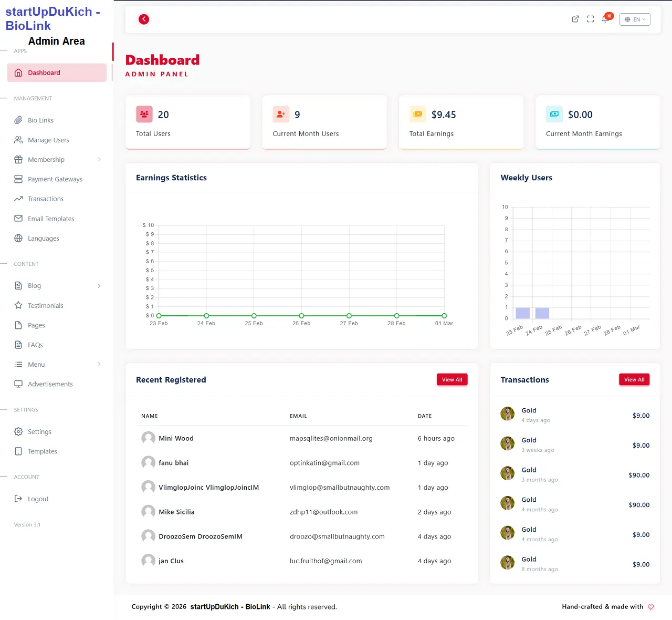
Task: Expand the Menu item submenu
Action: pos(99,364)
